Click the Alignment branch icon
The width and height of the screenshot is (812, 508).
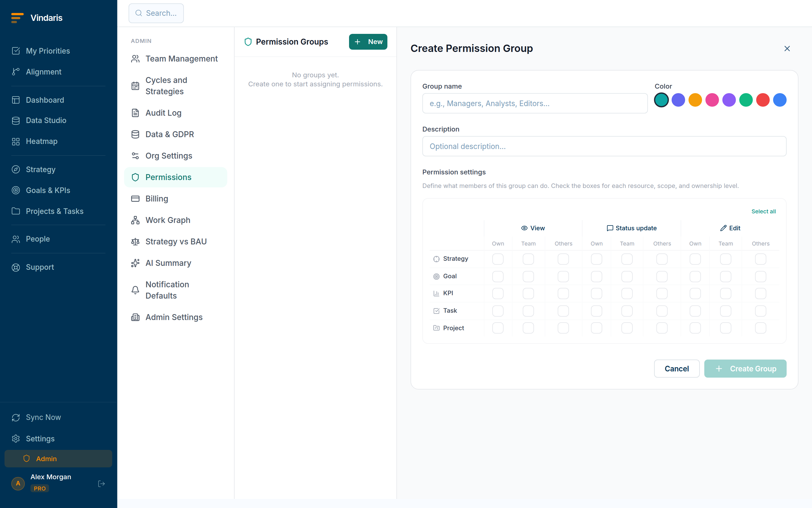pos(16,72)
